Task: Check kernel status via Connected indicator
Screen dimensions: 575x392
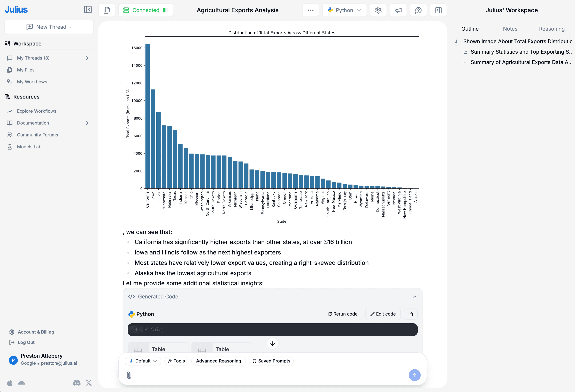Action: click(x=146, y=10)
